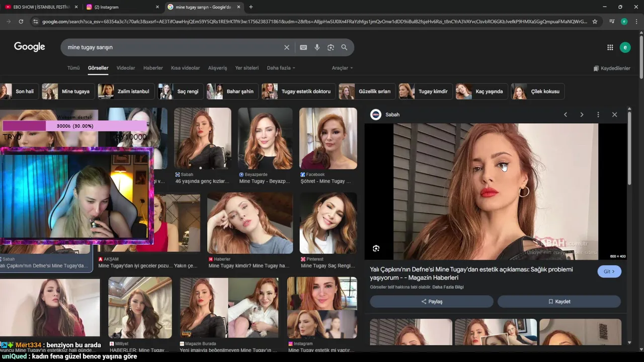Open the Google apps grid

(x=610, y=47)
